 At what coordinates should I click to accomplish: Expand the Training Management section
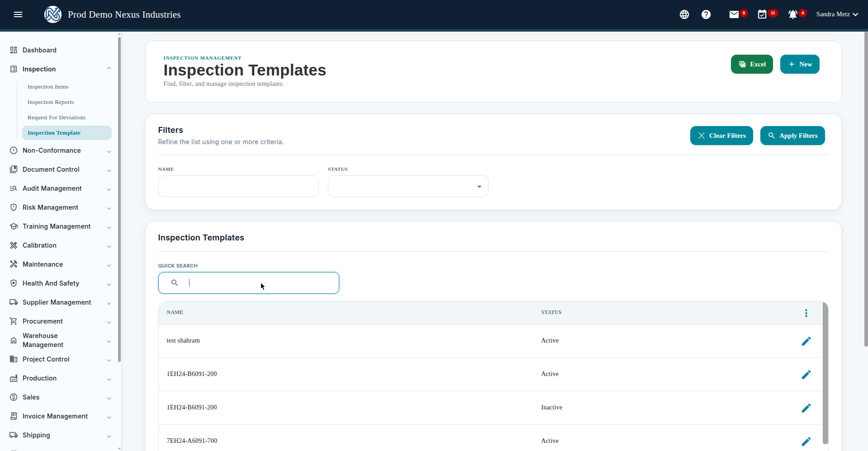pyautogui.click(x=109, y=227)
